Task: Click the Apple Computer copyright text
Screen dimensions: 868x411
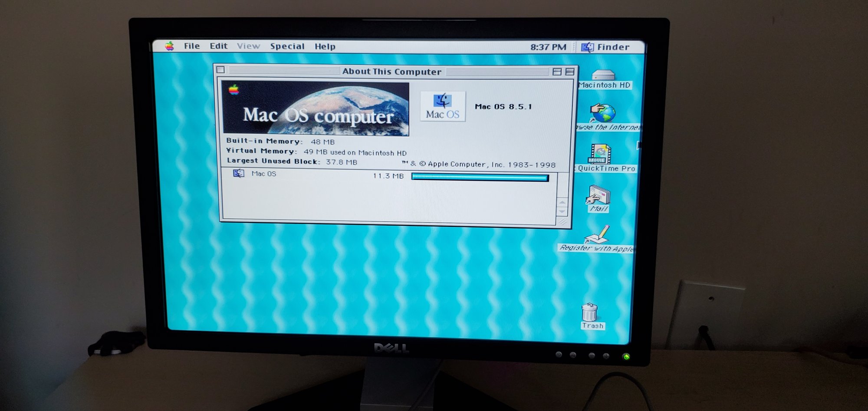Action: 478,164
